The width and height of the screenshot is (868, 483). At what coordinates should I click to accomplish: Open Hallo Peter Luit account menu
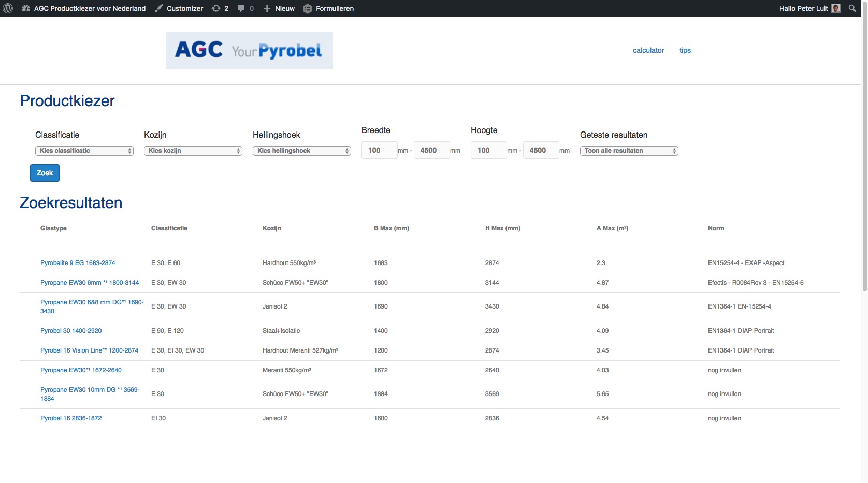click(x=809, y=8)
